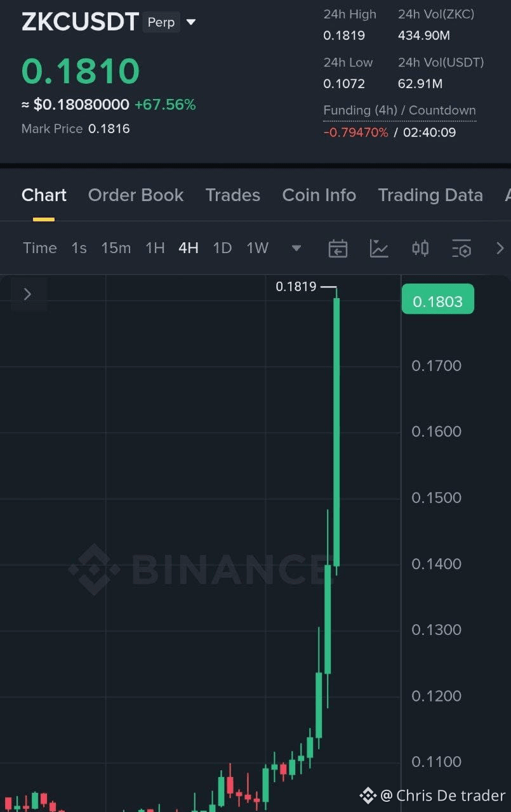Switch to the 1W interval
This screenshot has width=511, height=812.
(258, 248)
